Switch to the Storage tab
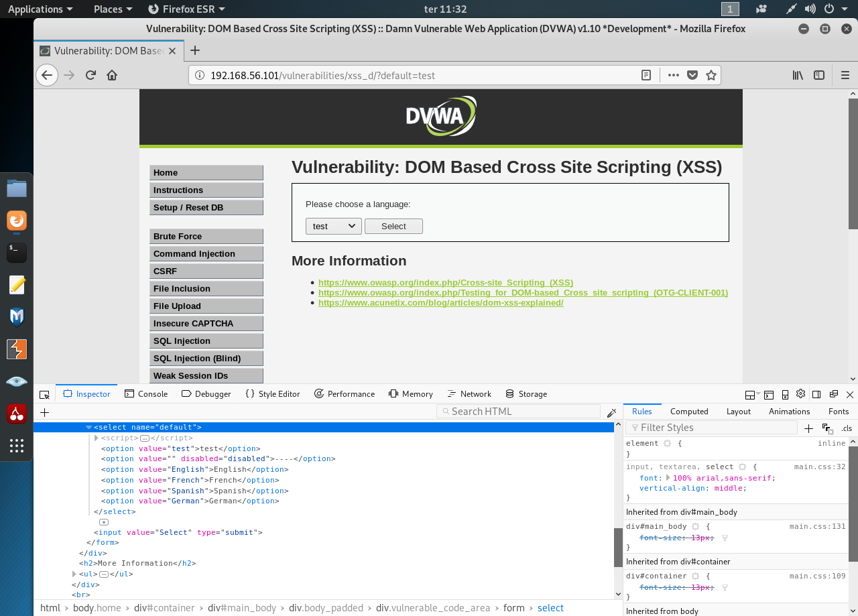Image resolution: width=858 pixels, height=616 pixels. point(526,394)
